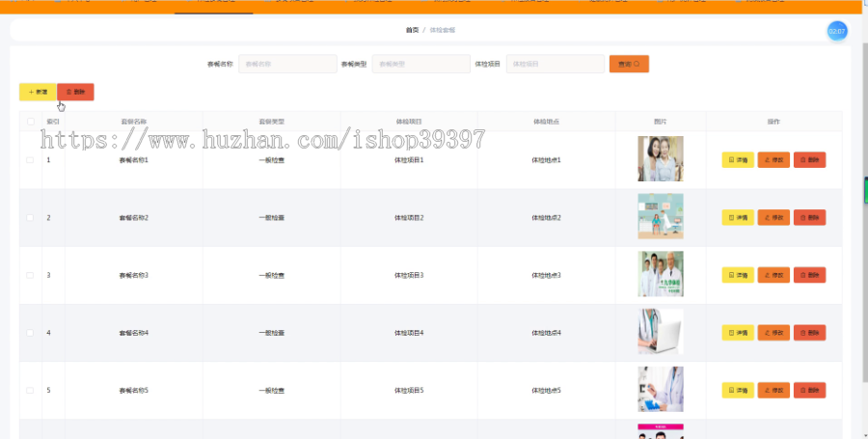Open the laptop doctor thumbnail in row 4
The width and height of the screenshot is (868, 439).
click(x=661, y=332)
